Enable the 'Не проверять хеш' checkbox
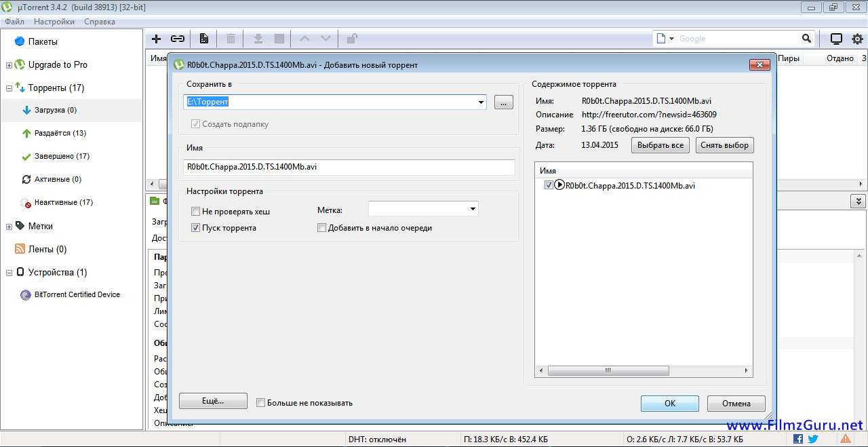Screen dimensions: 868x447 (196, 212)
